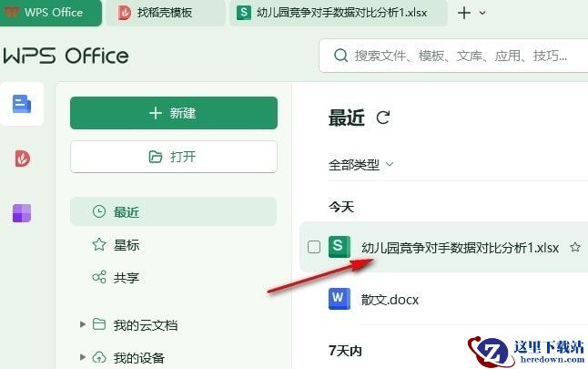Click the clock icon beside 最近
This screenshot has height=369, width=588.
coord(99,211)
